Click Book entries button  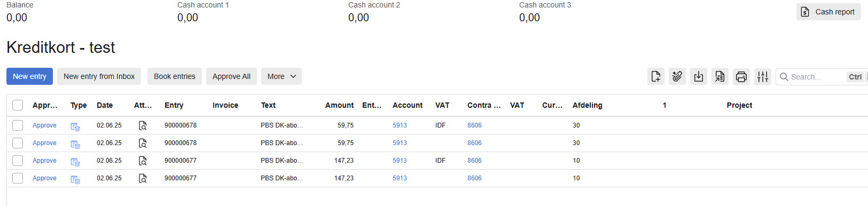click(175, 76)
